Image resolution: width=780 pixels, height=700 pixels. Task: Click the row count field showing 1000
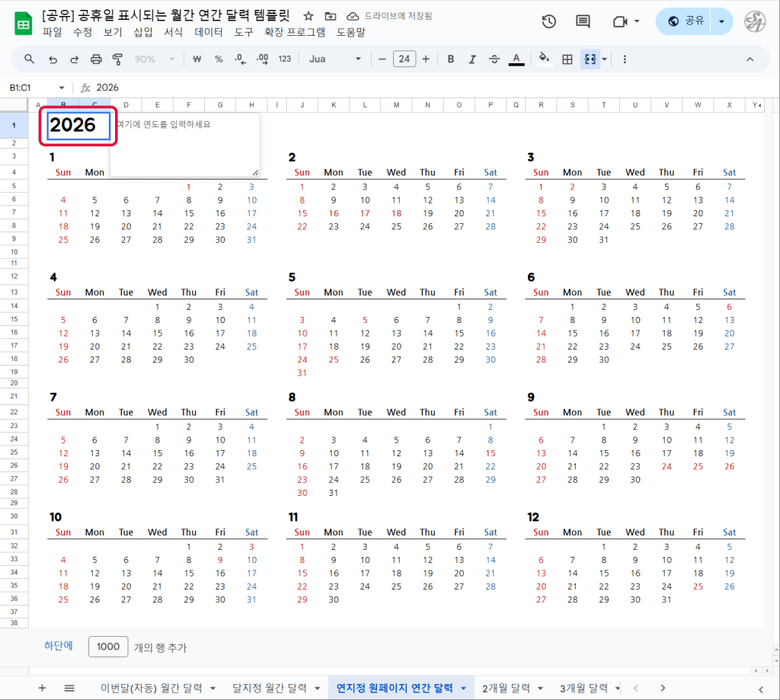108,647
